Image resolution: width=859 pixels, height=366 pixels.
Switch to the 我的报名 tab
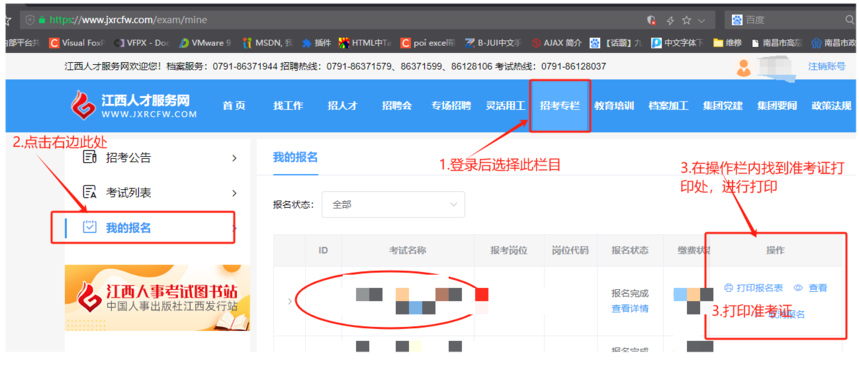(x=295, y=157)
